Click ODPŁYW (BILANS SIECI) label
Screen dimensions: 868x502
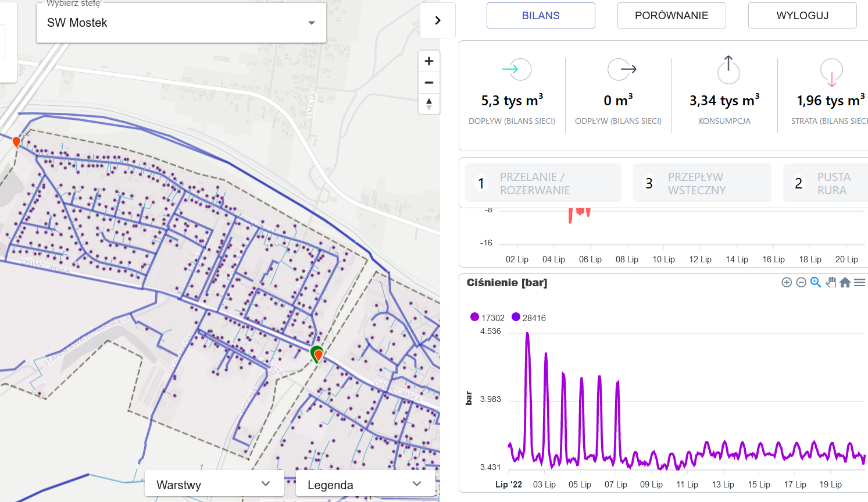coord(618,121)
